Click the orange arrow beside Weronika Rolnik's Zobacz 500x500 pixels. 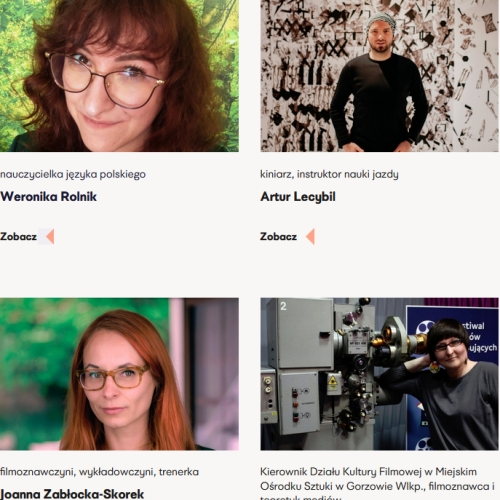point(50,237)
